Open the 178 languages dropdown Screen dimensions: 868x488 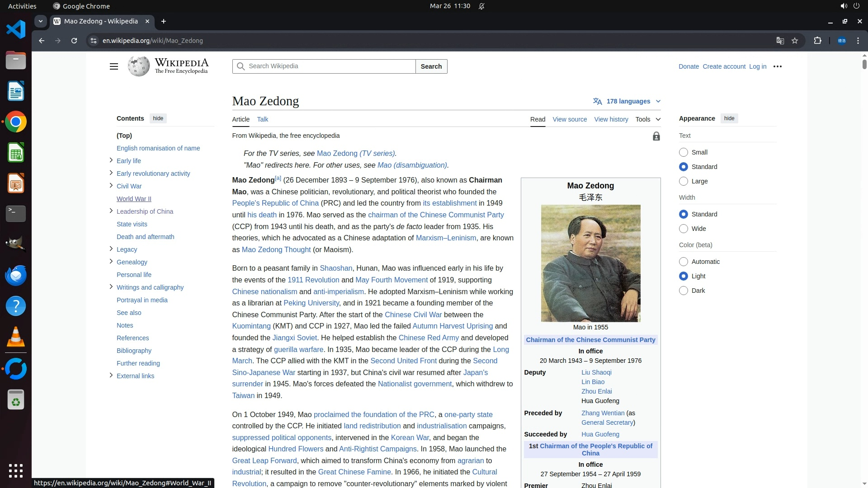point(627,101)
